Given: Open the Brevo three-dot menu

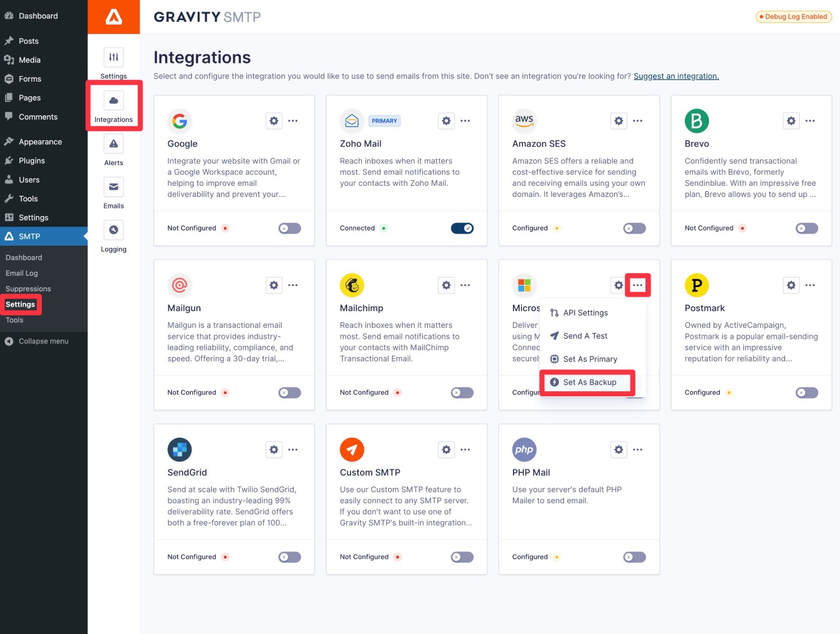Looking at the screenshot, I should click(x=810, y=121).
